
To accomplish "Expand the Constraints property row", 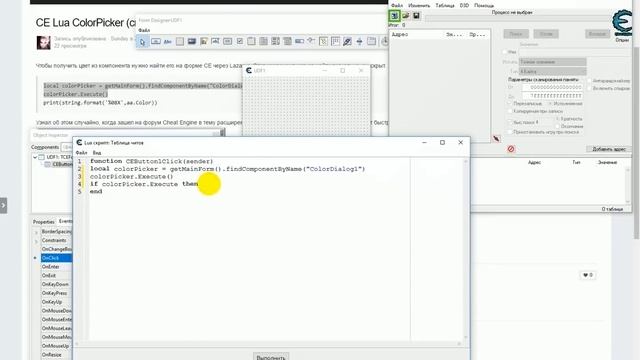I will pos(36,241).
